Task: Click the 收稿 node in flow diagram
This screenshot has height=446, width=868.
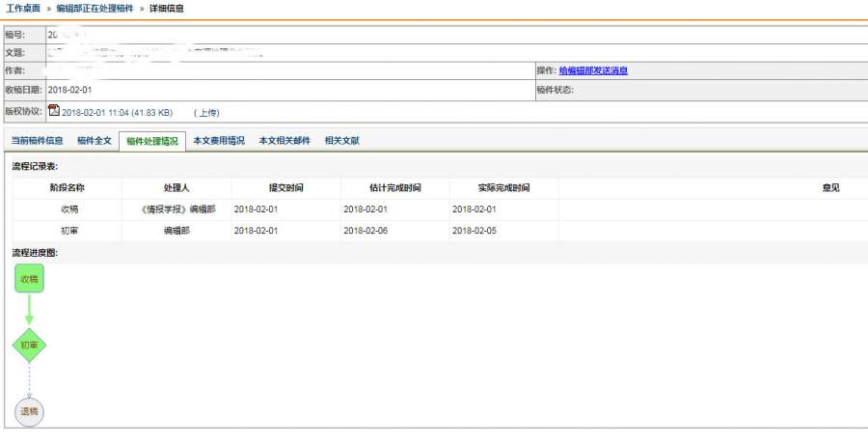Action: pyautogui.click(x=29, y=279)
